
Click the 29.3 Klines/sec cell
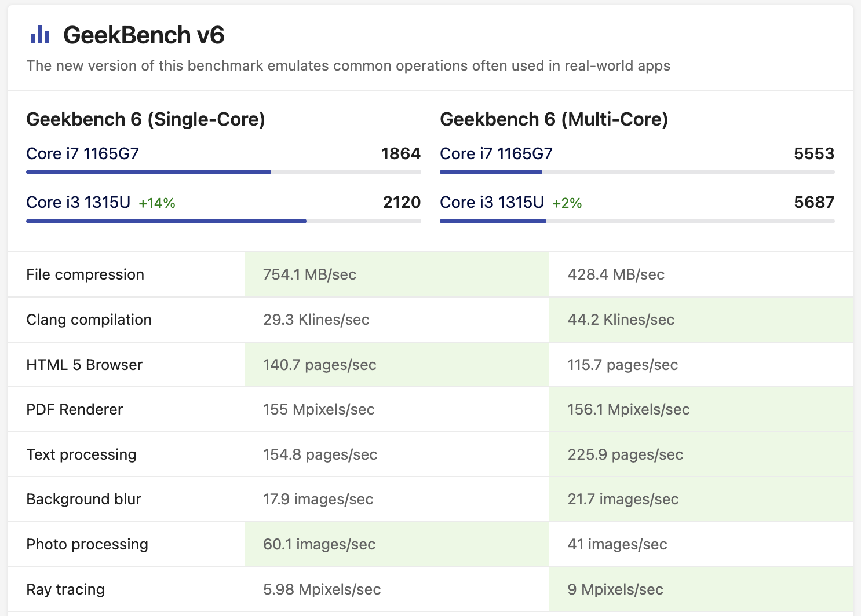coord(396,320)
